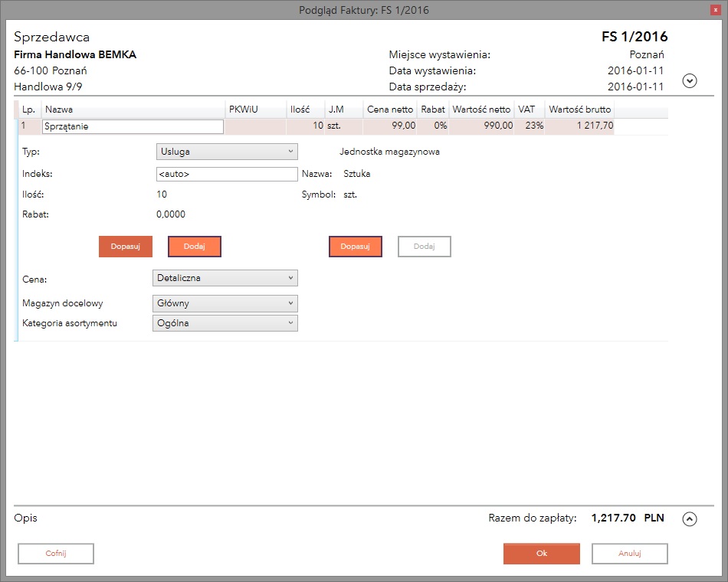Click the Indeks field with <auto>
728x582 pixels.
[x=227, y=174]
